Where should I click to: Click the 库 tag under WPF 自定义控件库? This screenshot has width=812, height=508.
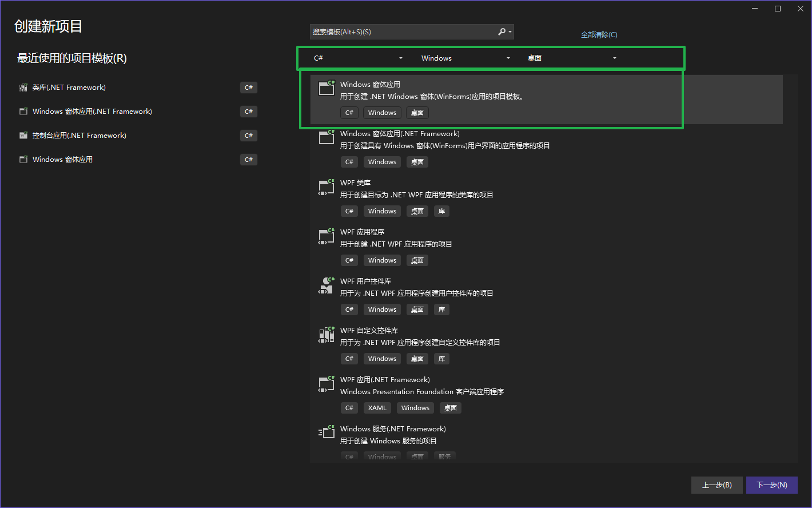click(441, 359)
